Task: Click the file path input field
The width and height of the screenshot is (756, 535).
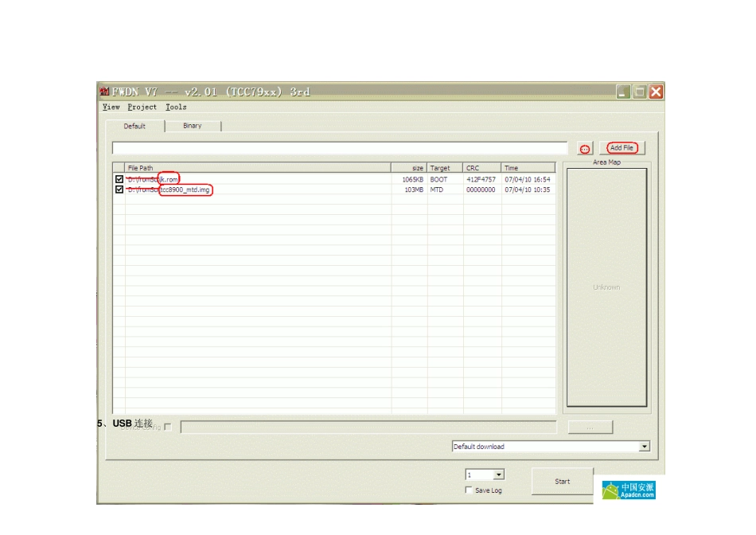Action: coord(340,148)
